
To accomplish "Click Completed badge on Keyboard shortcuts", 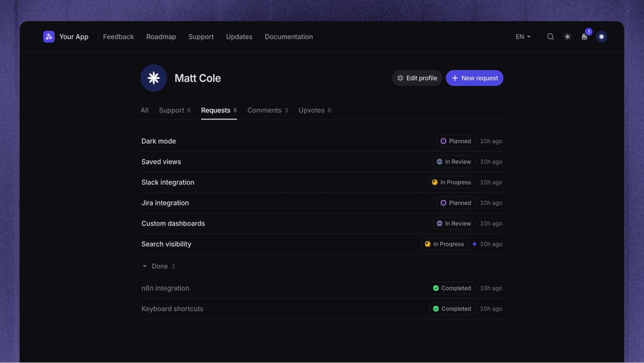I will coord(452,309).
